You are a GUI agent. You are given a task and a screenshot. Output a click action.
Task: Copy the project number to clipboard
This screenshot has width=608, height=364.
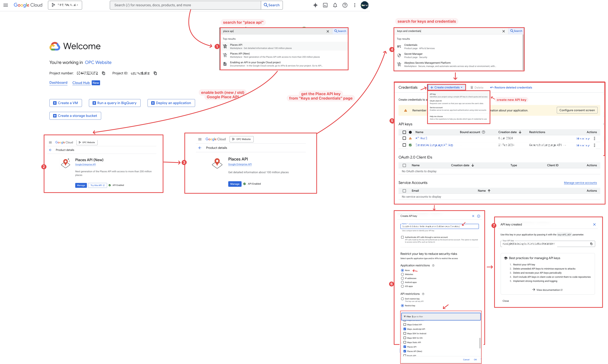104,73
